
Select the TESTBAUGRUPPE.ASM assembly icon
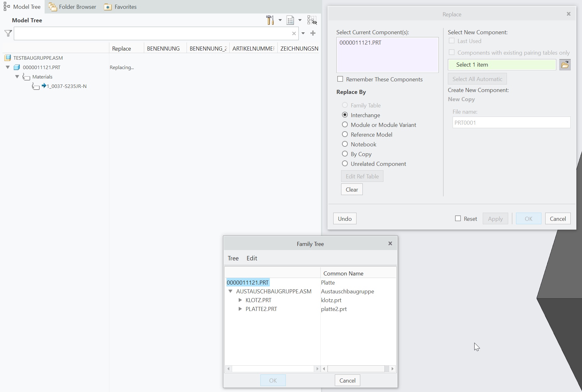coord(8,58)
